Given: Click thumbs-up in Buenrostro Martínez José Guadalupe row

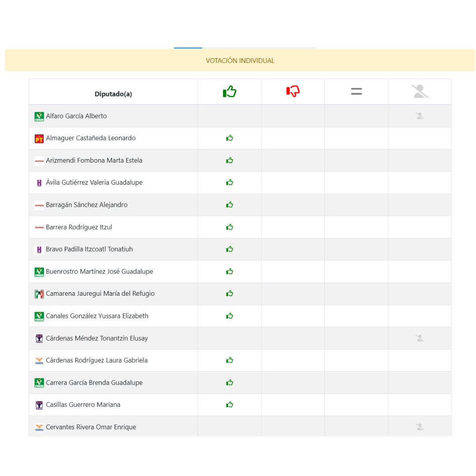Looking at the screenshot, I should (x=230, y=271).
